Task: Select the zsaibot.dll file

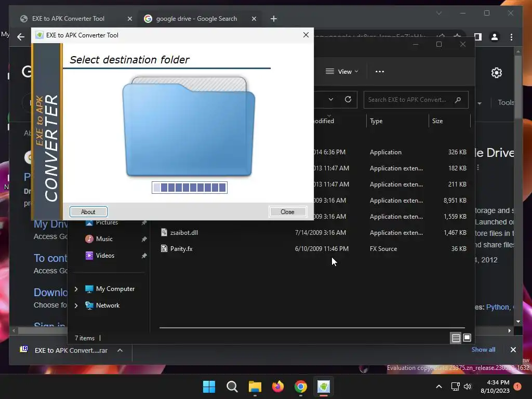Action: coord(184,233)
